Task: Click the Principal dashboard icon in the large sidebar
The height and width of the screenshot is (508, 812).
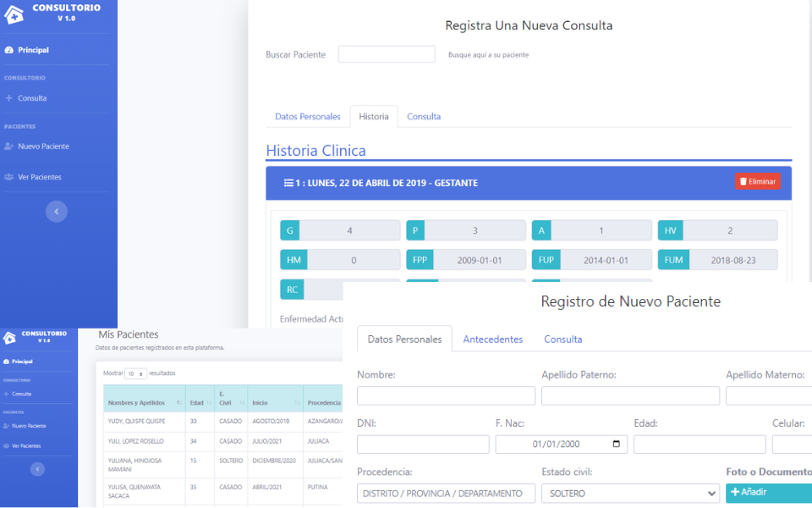Action: (x=9, y=50)
